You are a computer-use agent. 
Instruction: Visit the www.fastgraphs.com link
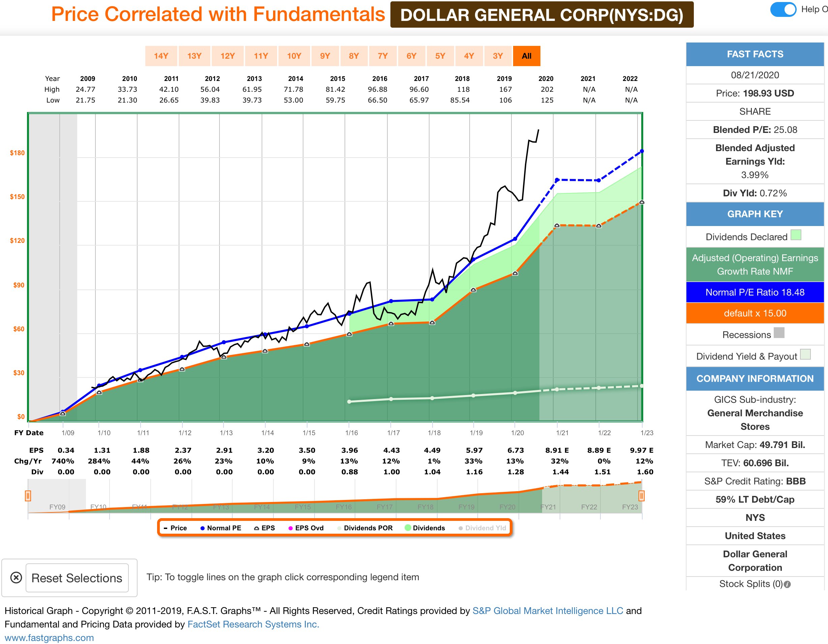pos(49,638)
